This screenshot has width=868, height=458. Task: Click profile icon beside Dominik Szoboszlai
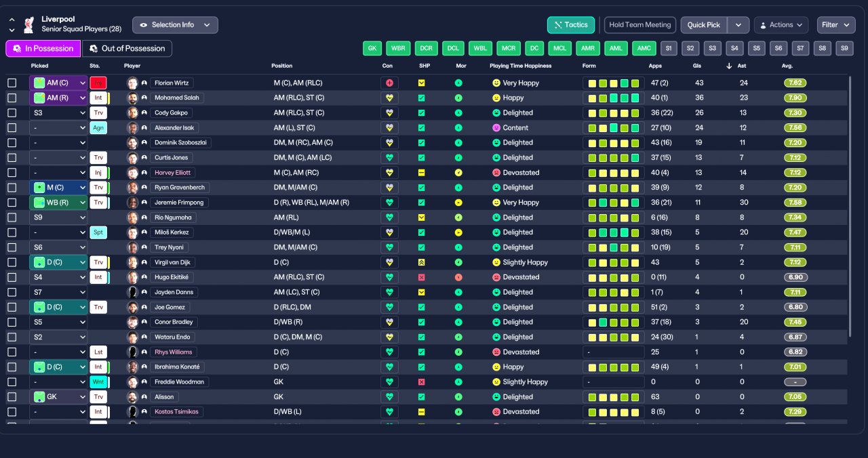tap(144, 143)
